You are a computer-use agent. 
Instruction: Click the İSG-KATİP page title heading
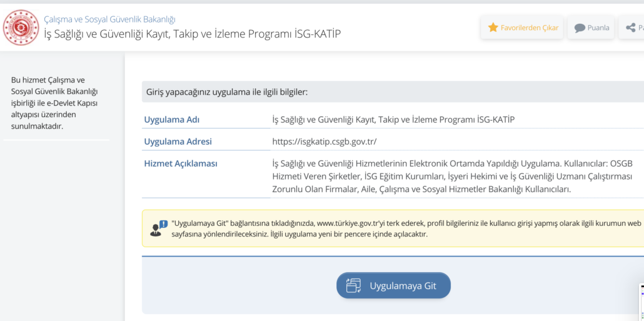pos(192,34)
